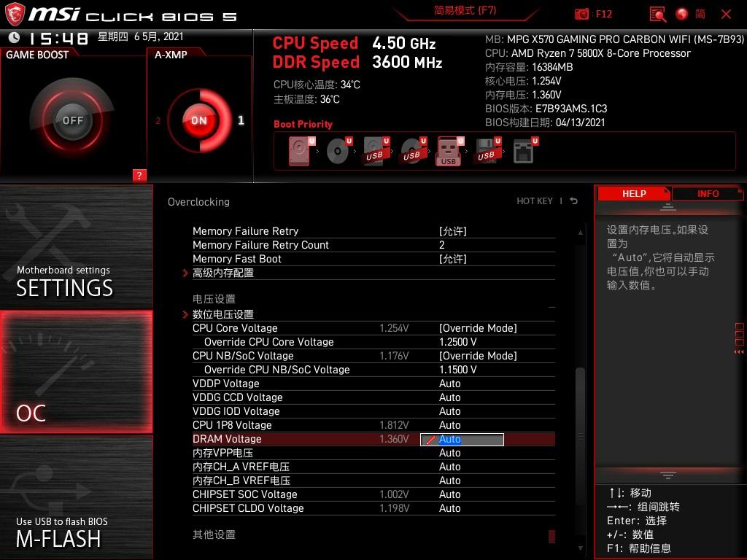Click the help panel bottom handle
This screenshot has width=747, height=560.
click(x=668, y=475)
